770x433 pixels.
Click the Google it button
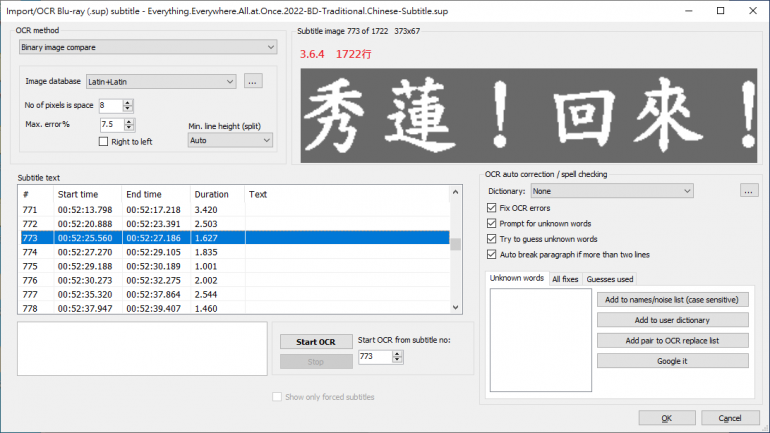(672, 361)
